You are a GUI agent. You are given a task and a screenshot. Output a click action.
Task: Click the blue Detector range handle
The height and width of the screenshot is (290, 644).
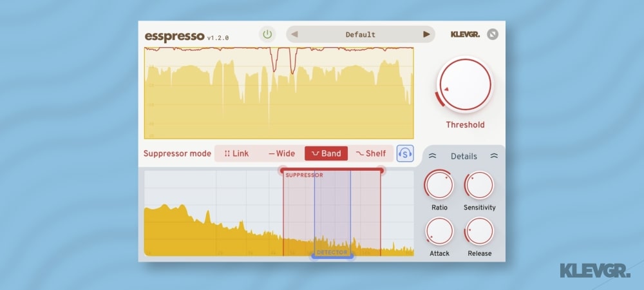coord(332,256)
